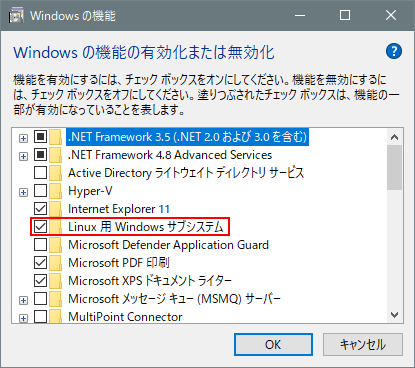Select the highlighted .NET Framework 3.5 text
Viewport: 415px width, 368px height.
tap(187, 137)
